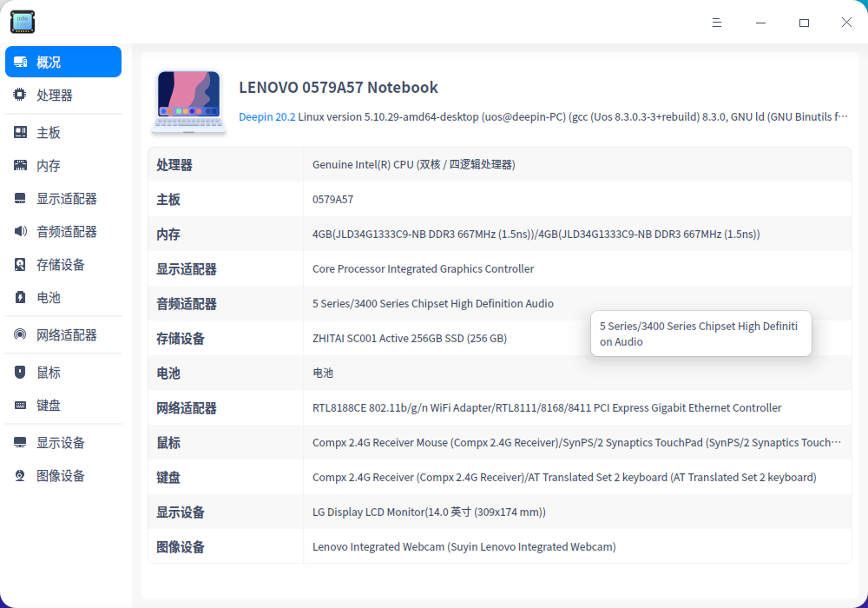This screenshot has height=608, width=868.
Task: Maximize the device manager window
Action: pos(804,23)
